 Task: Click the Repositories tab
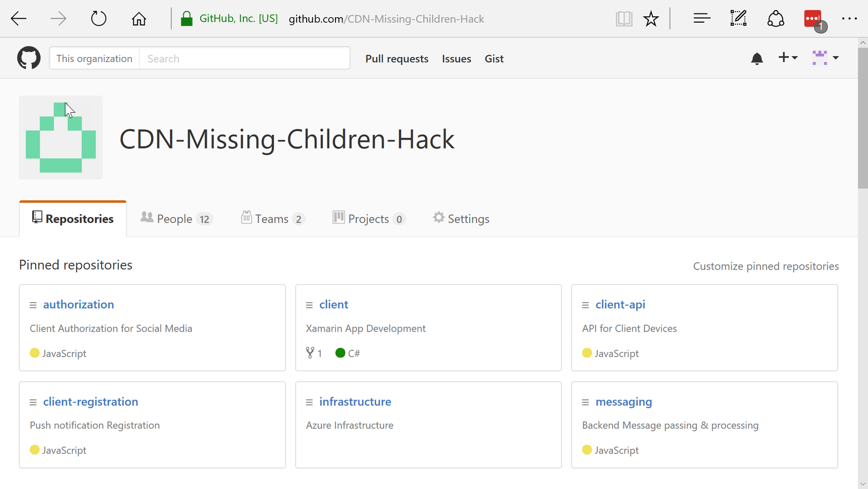pos(72,218)
